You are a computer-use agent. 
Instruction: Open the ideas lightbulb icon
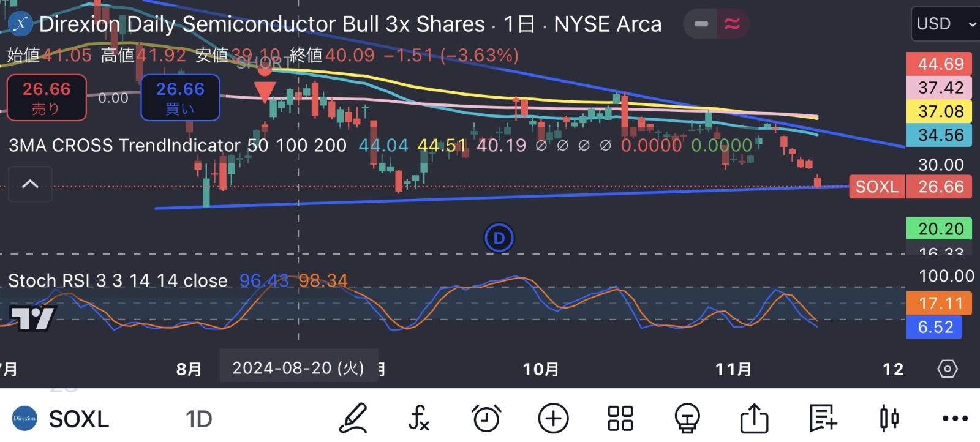point(687,419)
